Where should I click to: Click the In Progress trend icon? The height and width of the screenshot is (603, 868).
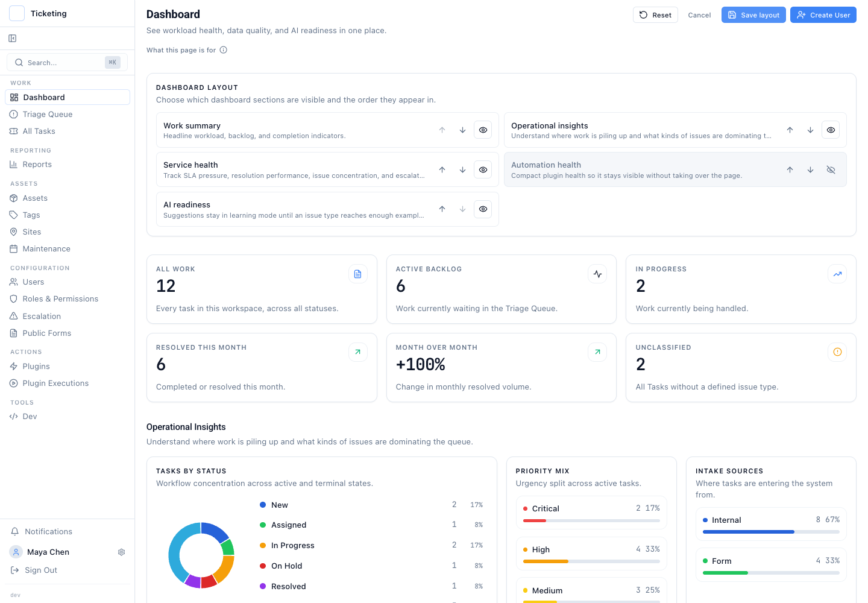click(837, 274)
